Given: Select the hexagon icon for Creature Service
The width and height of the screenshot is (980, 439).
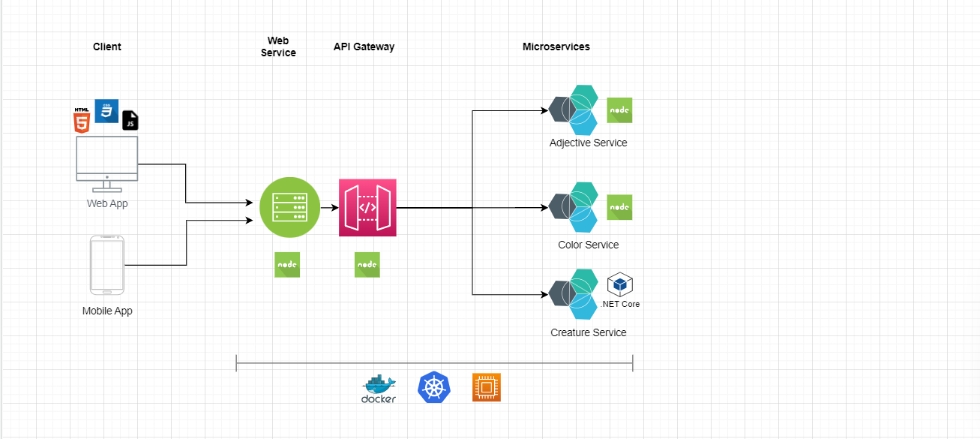Looking at the screenshot, I should tap(574, 294).
